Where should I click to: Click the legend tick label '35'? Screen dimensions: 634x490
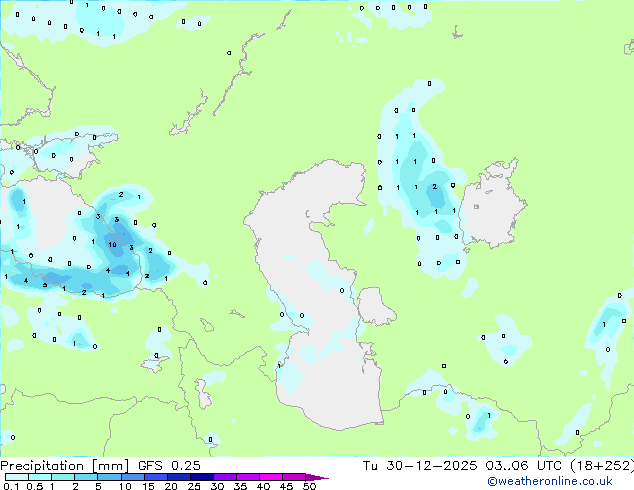[240, 486]
